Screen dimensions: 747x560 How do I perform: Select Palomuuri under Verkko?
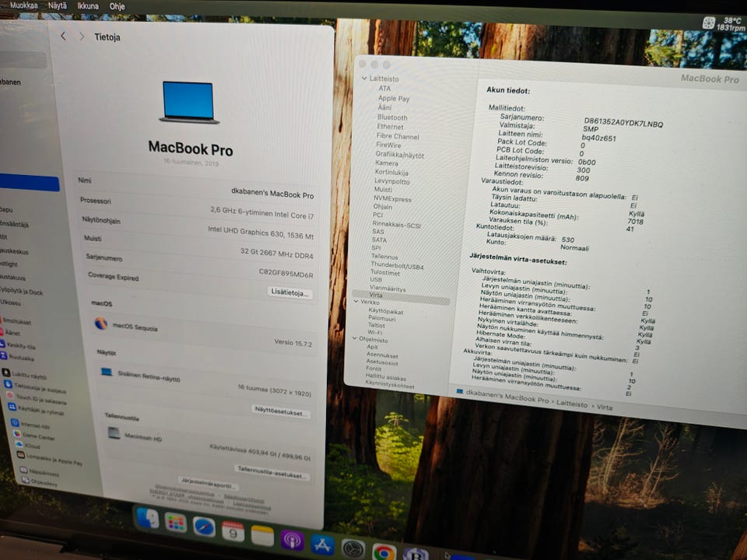pyautogui.click(x=381, y=318)
